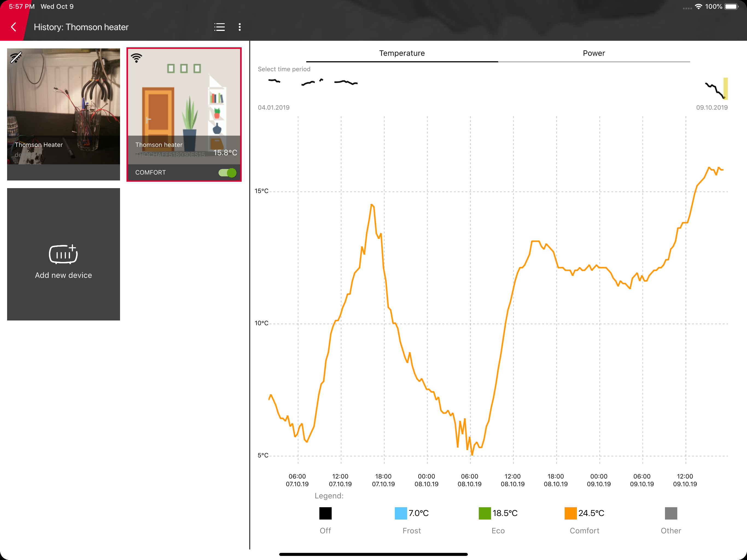
Task: Select the first data segment in period overview
Action: (274, 81)
